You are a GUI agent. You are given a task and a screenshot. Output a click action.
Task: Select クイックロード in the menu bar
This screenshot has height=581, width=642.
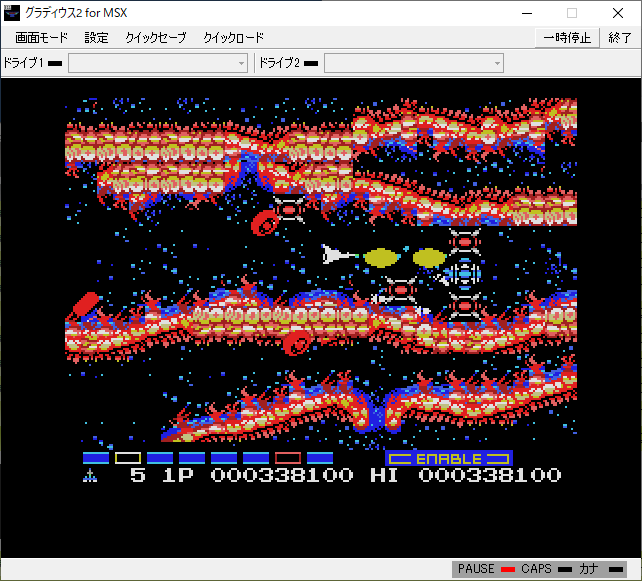click(234, 38)
